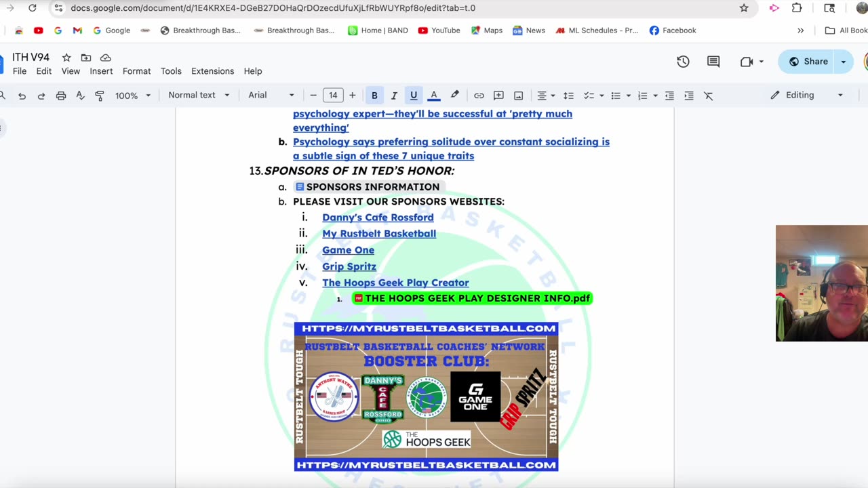Activate the paint format tool
868x488 pixels.
tap(100, 96)
